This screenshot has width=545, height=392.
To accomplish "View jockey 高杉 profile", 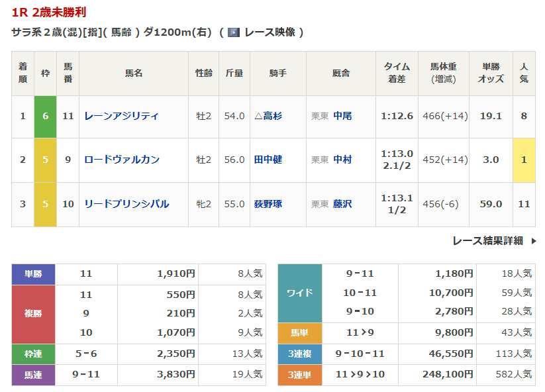I will coord(273,116).
